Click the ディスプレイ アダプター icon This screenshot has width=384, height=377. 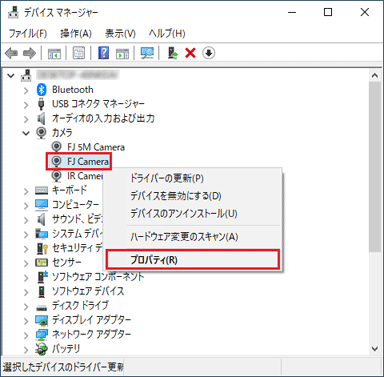click(41, 320)
